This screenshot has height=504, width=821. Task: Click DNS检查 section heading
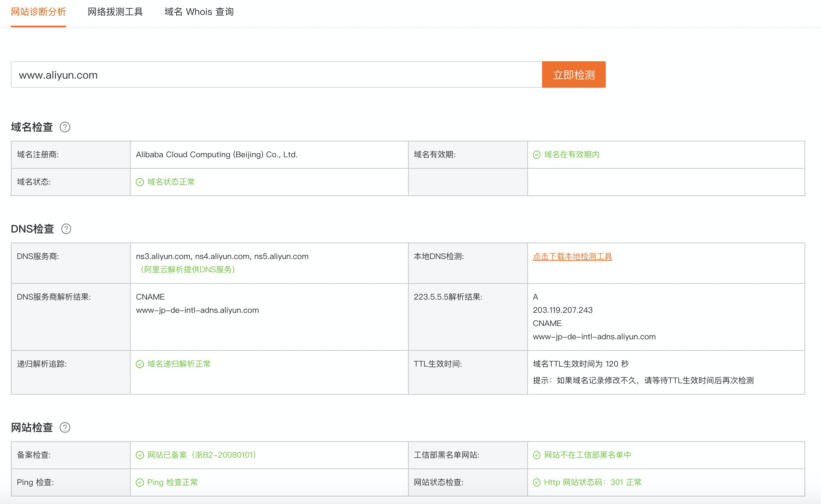click(x=32, y=229)
